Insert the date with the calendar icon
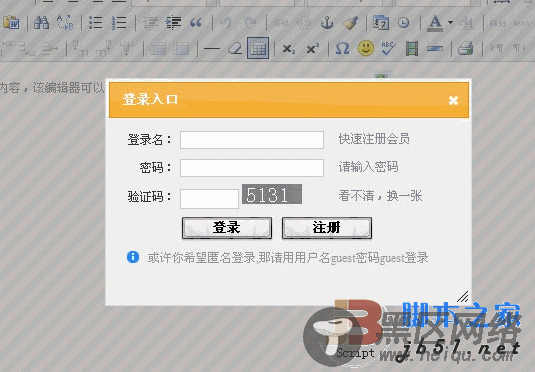535x372 pixels. (380, 23)
